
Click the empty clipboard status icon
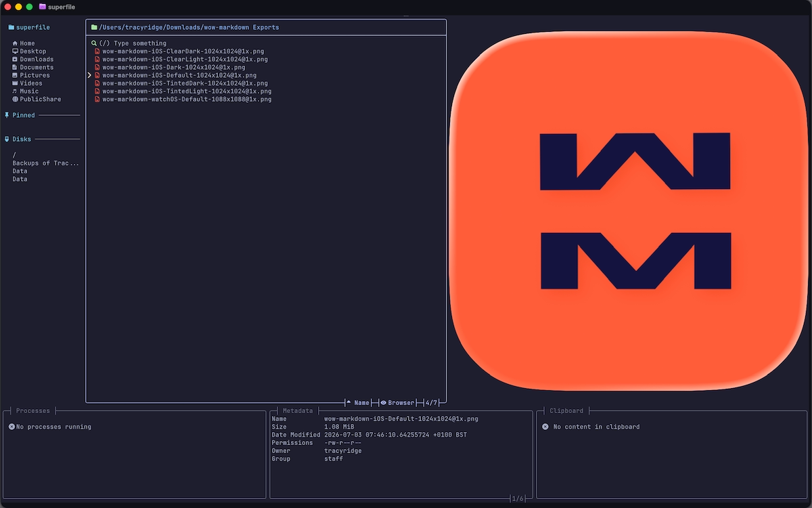(x=545, y=427)
